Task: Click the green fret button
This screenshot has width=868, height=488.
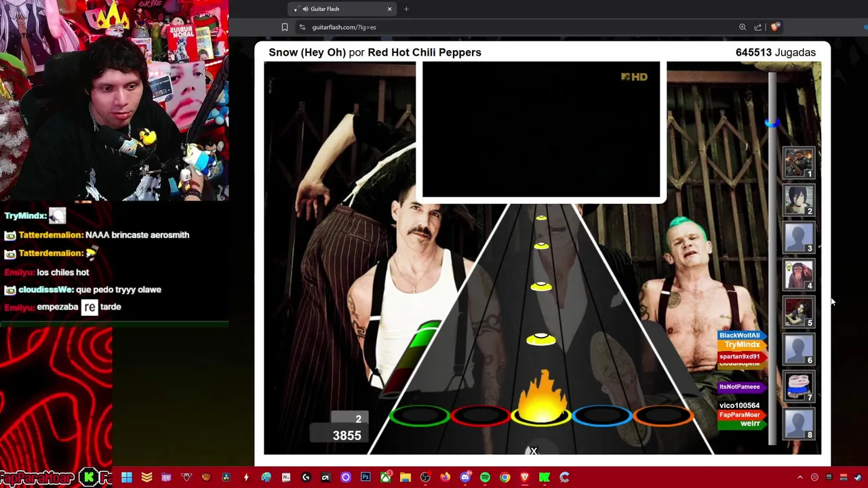Action: (420, 415)
